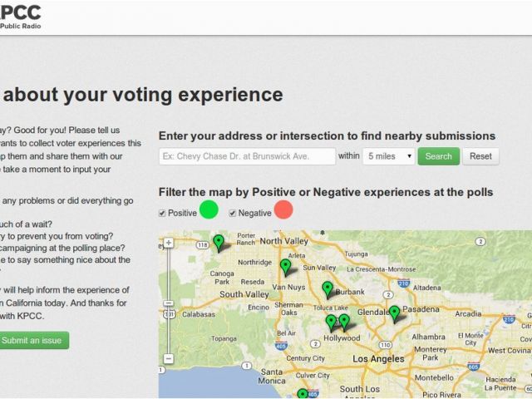Click the map zoom out minus button

169,358
